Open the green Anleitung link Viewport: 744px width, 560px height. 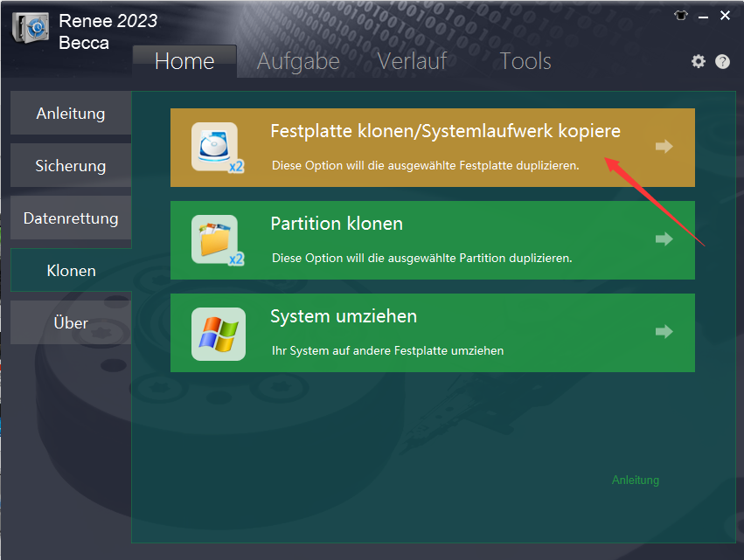click(x=636, y=480)
